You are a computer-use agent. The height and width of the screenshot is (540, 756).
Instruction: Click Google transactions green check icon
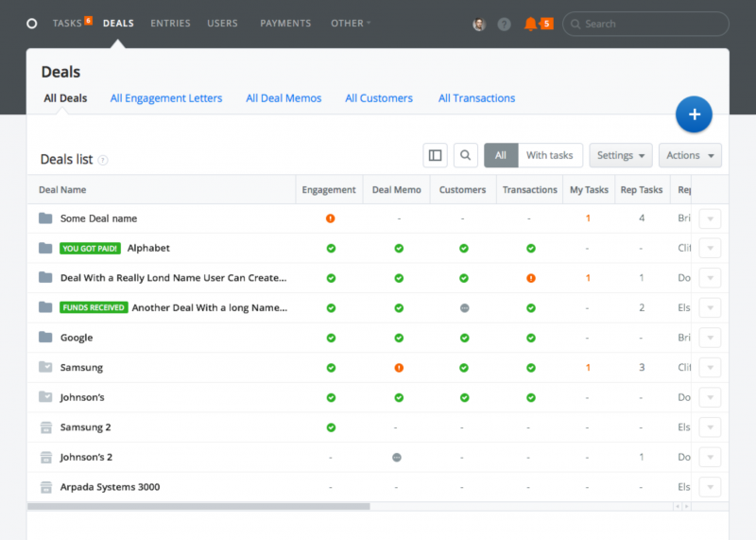coord(531,338)
